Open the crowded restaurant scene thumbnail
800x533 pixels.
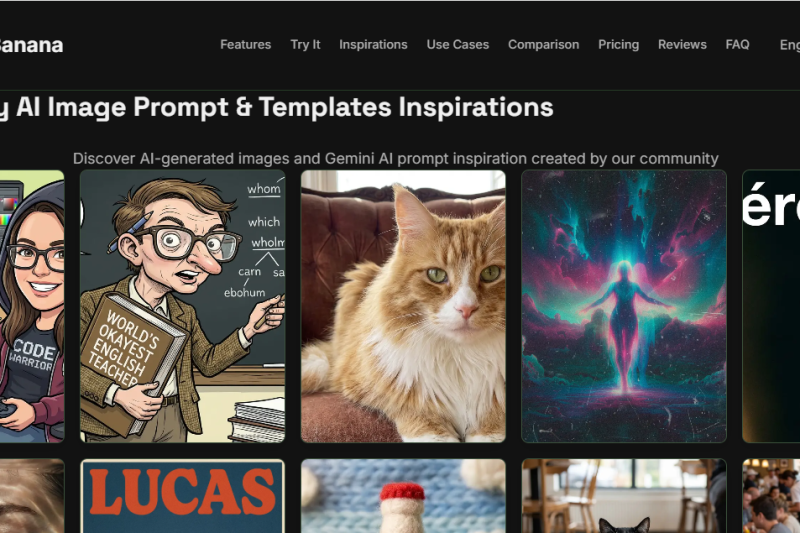click(771, 496)
